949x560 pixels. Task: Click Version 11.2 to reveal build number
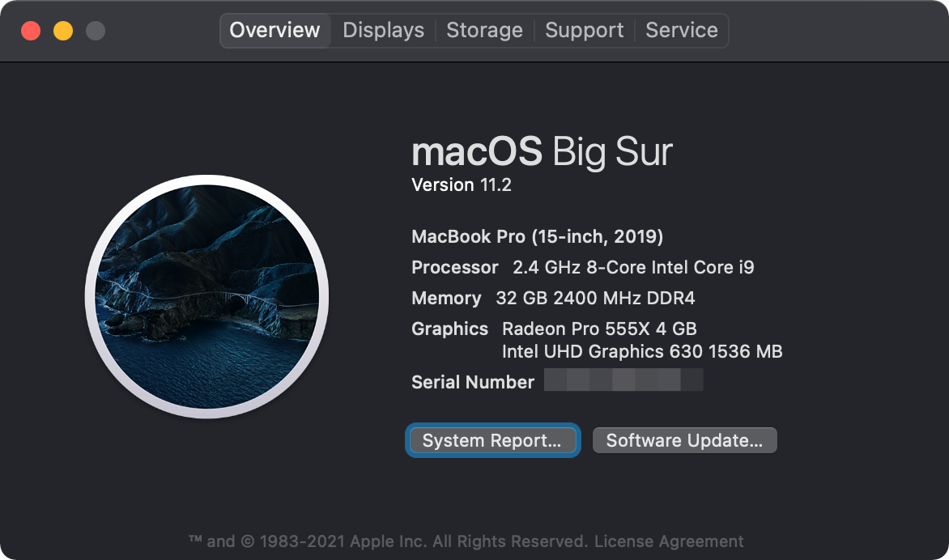click(x=462, y=185)
